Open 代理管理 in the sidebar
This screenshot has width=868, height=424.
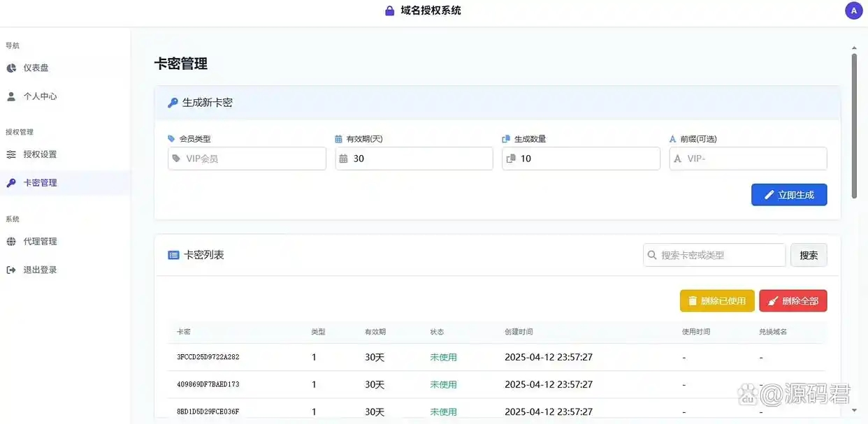click(40, 242)
